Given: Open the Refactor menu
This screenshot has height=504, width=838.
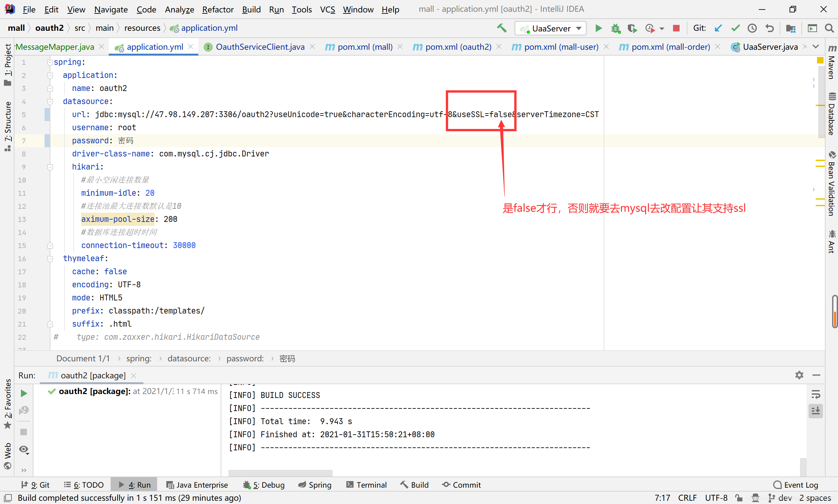Looking at the screenshot, I should [218, 9].
